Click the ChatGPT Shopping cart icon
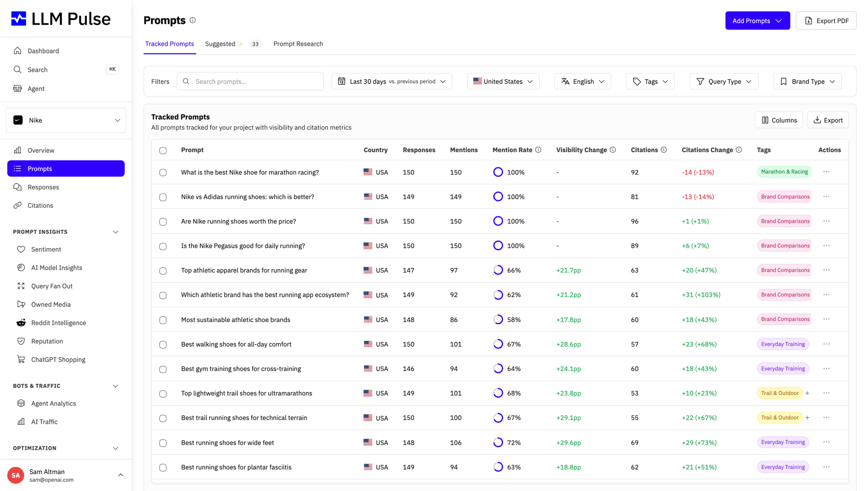 (21, 359)
